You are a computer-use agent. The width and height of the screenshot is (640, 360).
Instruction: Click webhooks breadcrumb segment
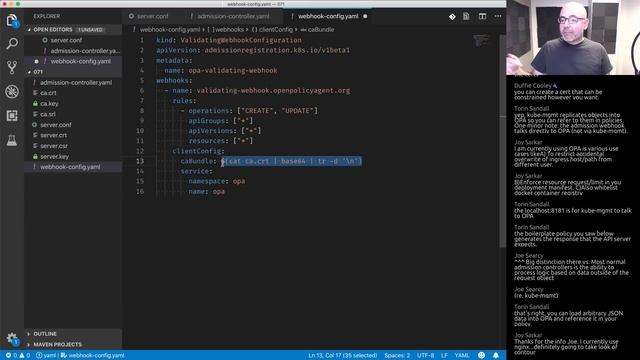(x=225, y=30)
